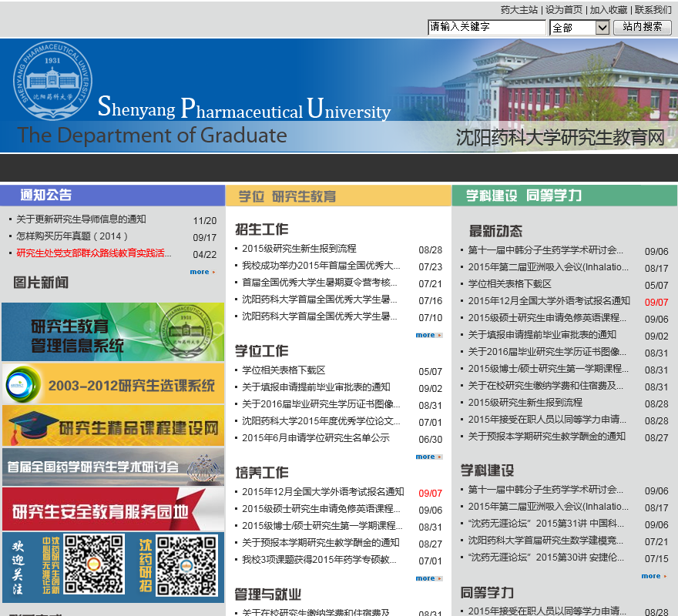This screenshot has width=678, height=616.
Task: Click the university seal logo in banner
Action: (x=52, y=80)
